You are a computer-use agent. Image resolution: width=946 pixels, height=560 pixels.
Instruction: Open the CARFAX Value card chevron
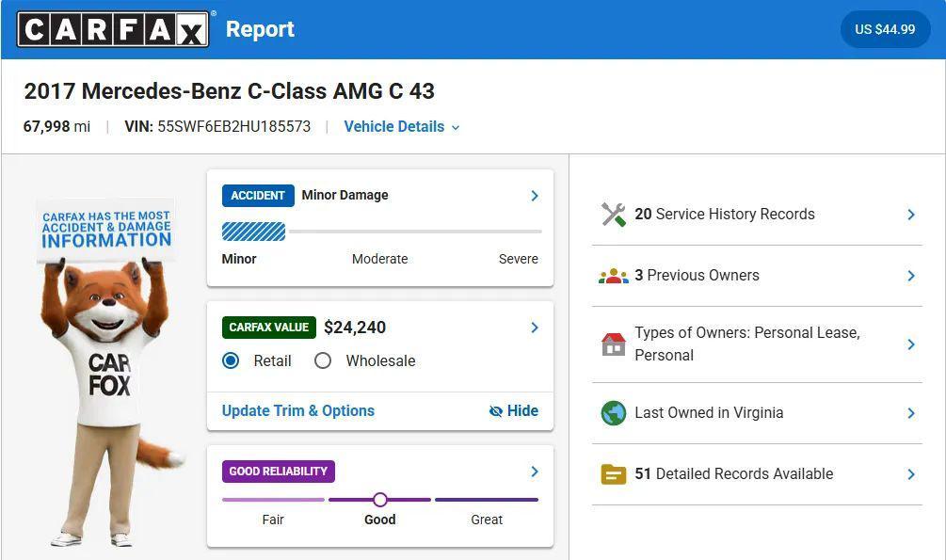coord(535,328)
